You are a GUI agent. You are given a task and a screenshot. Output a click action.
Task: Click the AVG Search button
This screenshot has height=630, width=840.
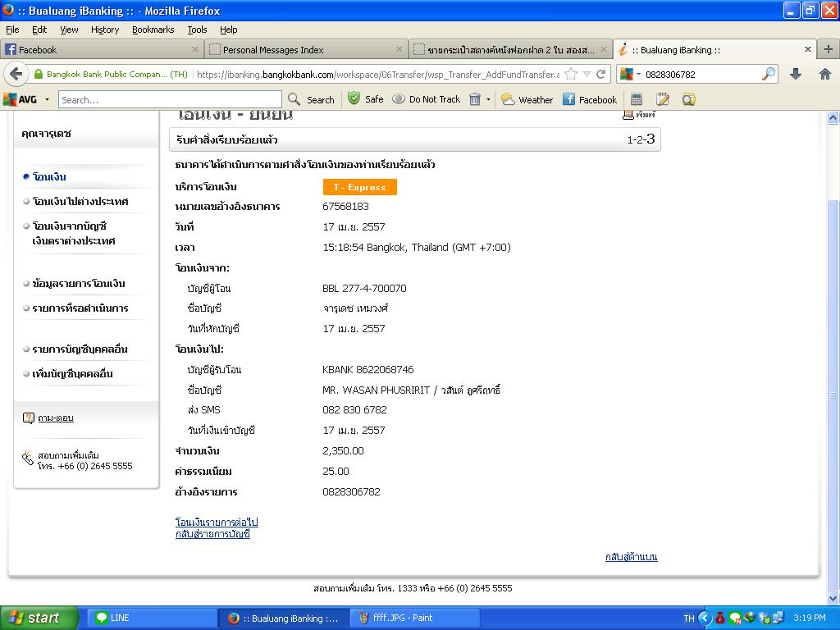click(x=311, y=99)
